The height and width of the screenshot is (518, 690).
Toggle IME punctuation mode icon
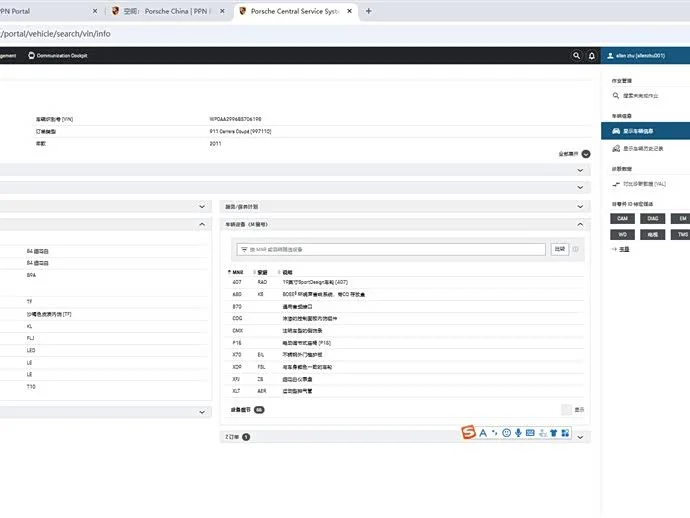[495, 433]
